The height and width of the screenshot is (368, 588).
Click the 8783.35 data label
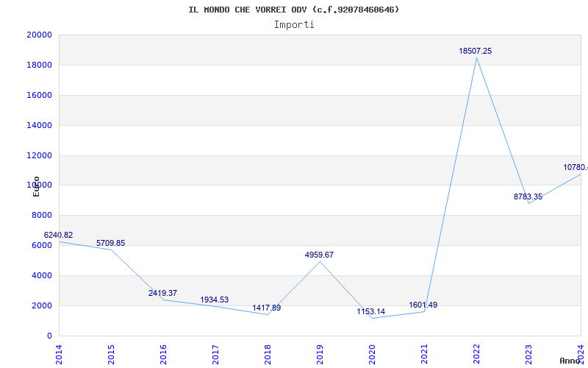[x=528, y=197]
